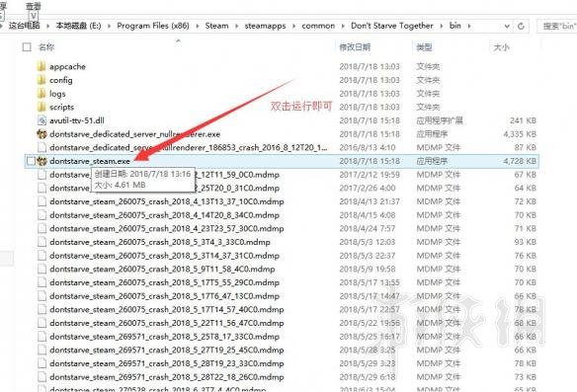Image resolution: width=577 pixels, height=392 pixels.
Task: Refresh the folder with the reload icon
Action: pyautogui.click(x=521, y=26)
